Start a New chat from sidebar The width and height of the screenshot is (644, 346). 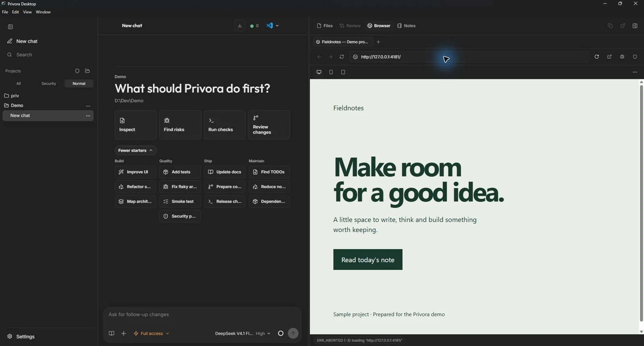coord(23,41)
